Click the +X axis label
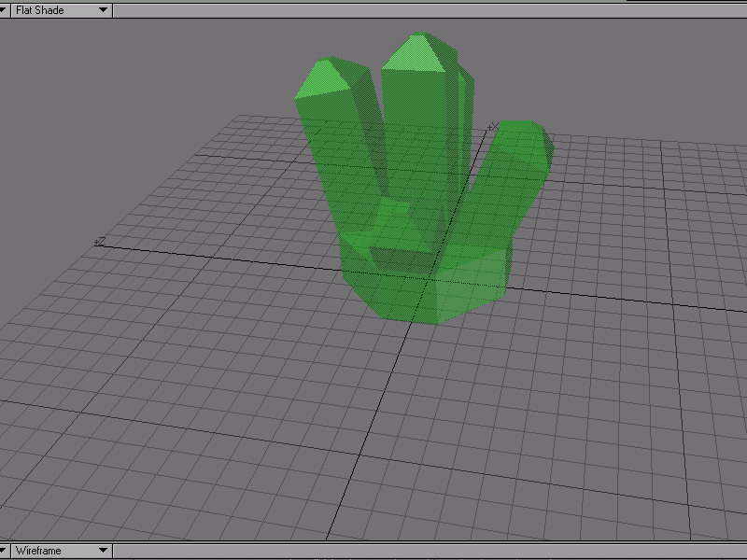 point(493,127)
